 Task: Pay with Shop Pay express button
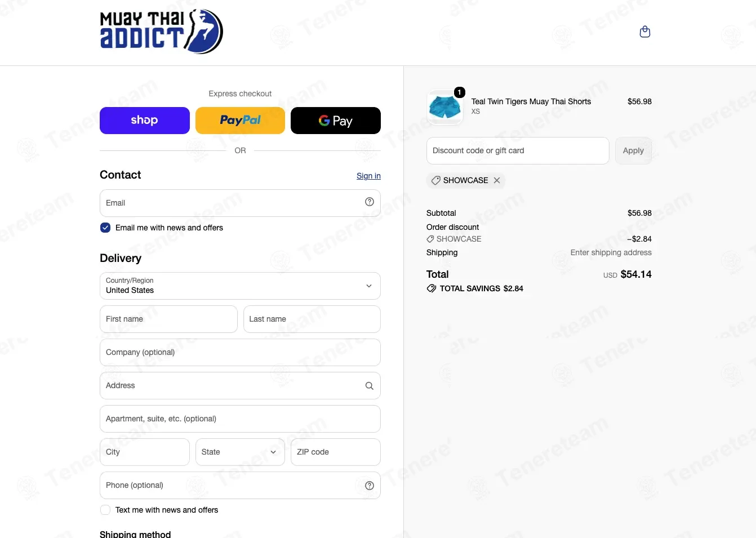pos(145,121)
